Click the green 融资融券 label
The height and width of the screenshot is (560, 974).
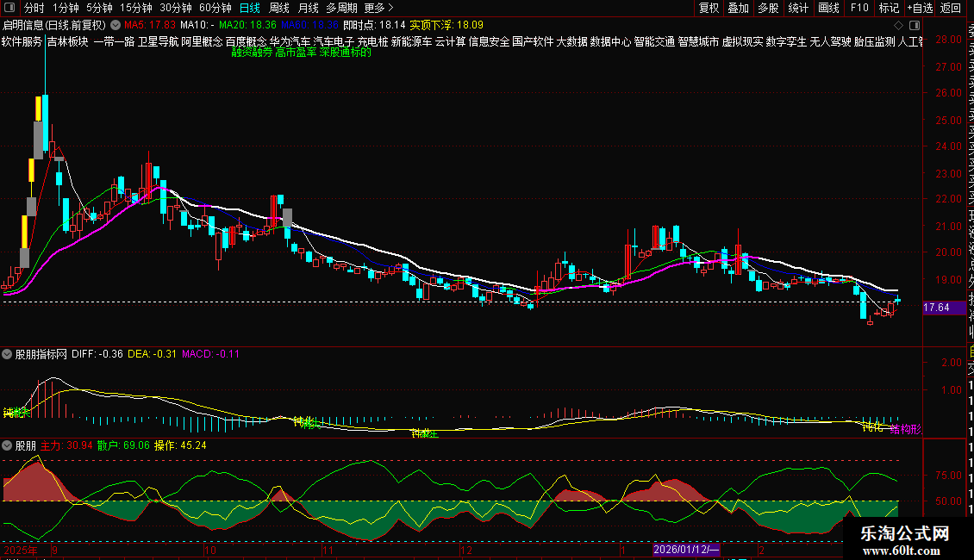coord(253,53)
